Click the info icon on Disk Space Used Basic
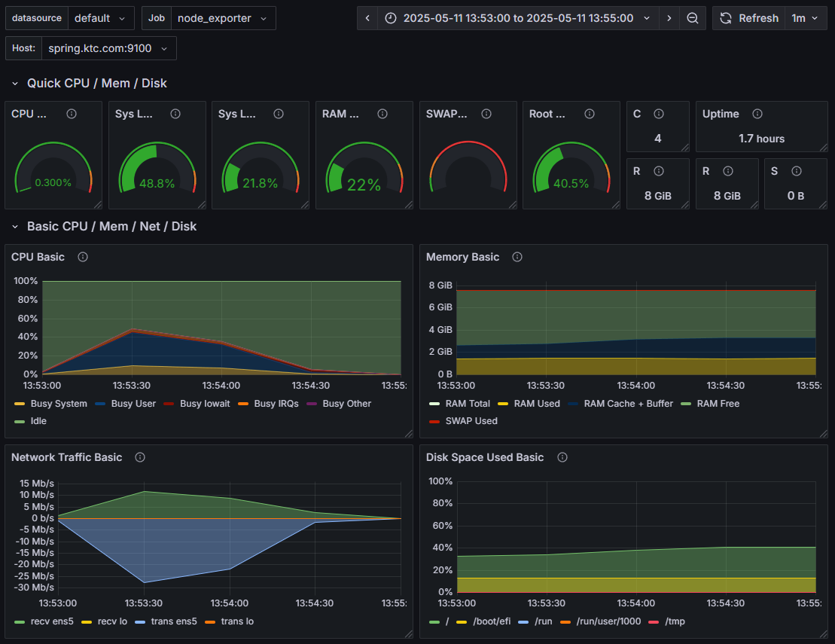Viewport: 835px width, 644px height. (x=562, y=457)
